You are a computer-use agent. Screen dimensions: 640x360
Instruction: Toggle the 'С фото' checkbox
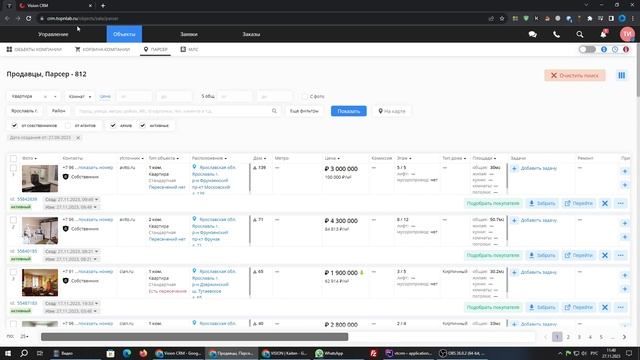point(305,96)
